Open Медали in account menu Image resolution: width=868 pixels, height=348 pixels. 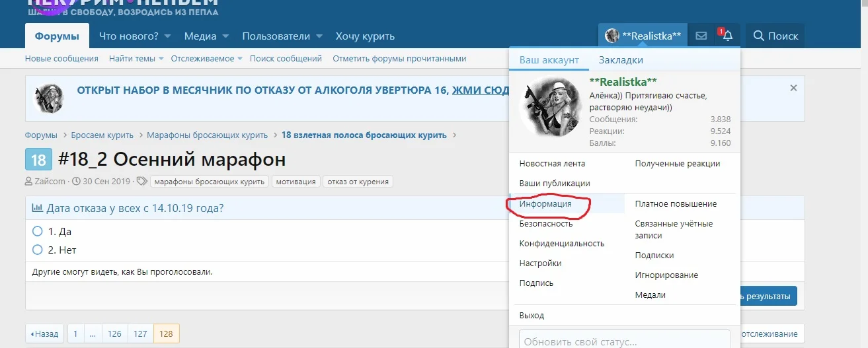pyautogui.click(x=651, y=295)
